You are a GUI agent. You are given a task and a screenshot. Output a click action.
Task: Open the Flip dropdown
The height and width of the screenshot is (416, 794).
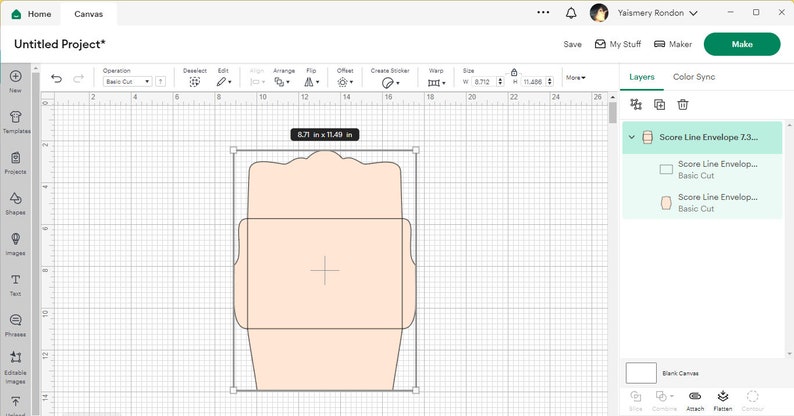[x=311, y=81]
